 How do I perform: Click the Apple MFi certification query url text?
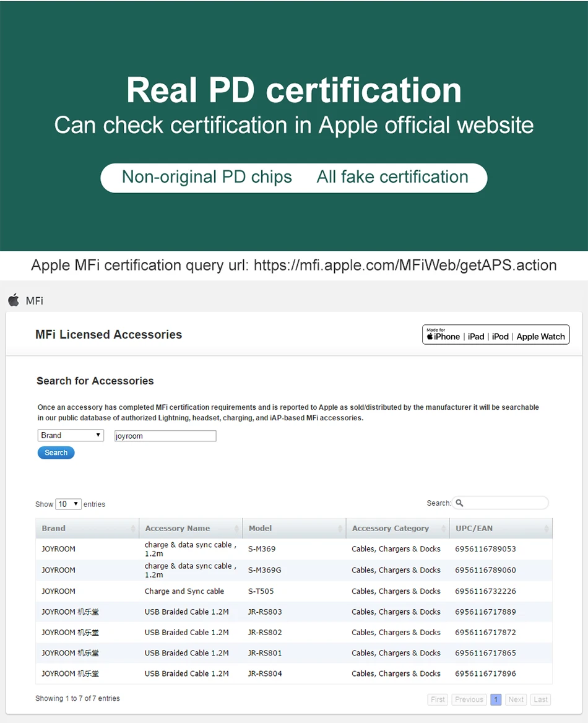294,265
